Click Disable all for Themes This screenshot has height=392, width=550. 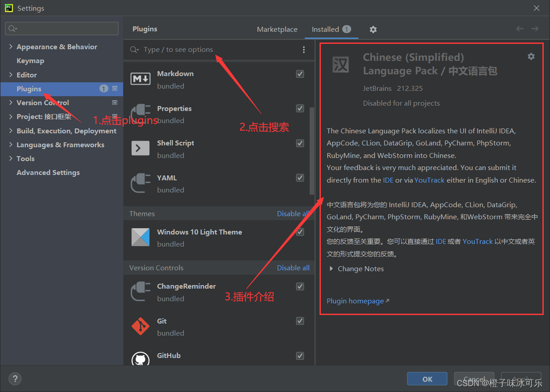(293, 214)
